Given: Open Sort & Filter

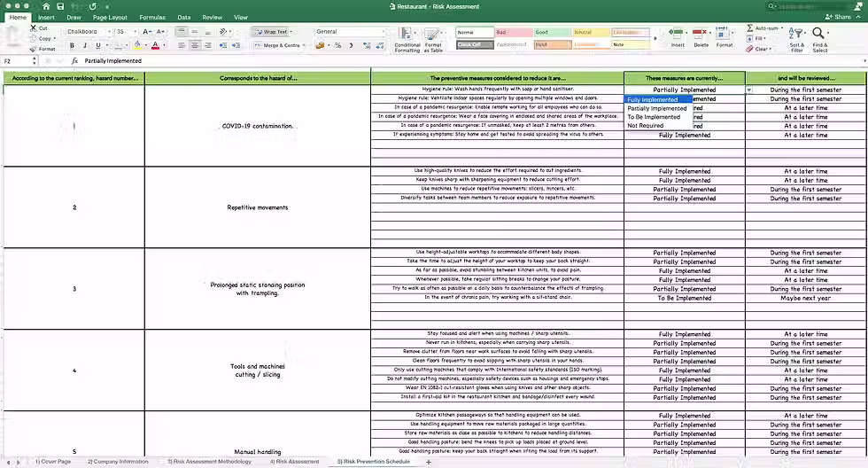Looking at the screenshot, I should coord(796,39).
